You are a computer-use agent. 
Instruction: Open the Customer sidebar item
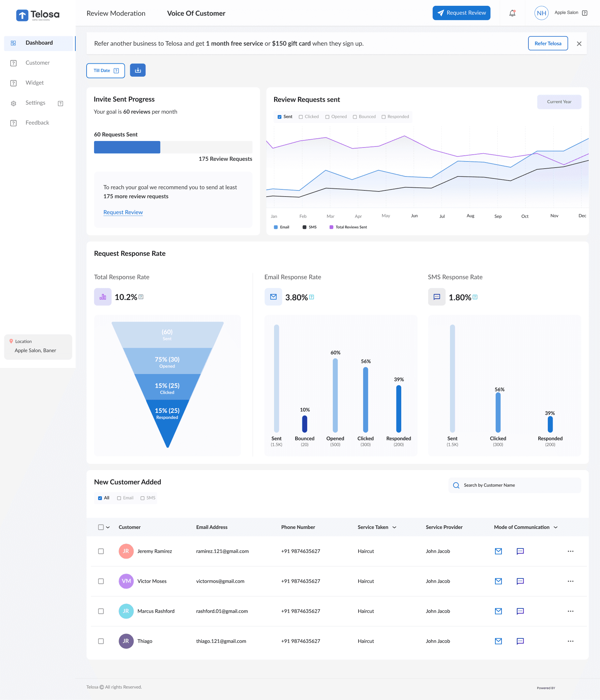point(37,63)
